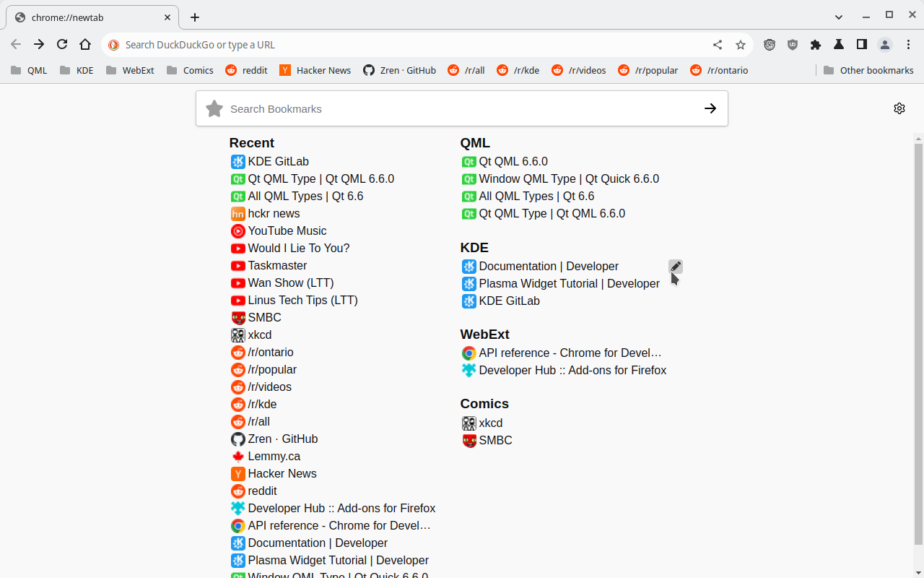Bookmark this page with the star icon
The width and height of the screenshot is (924, 578).
(741, 44)
